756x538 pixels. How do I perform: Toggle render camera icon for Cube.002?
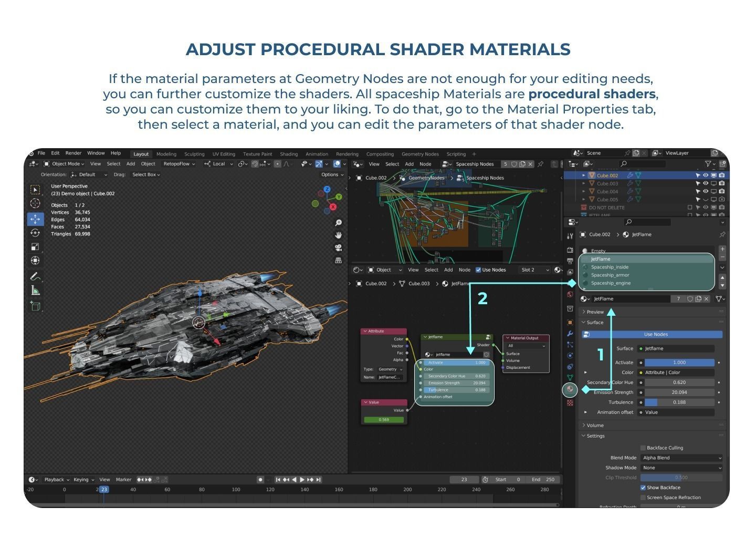tap(722, 175)
